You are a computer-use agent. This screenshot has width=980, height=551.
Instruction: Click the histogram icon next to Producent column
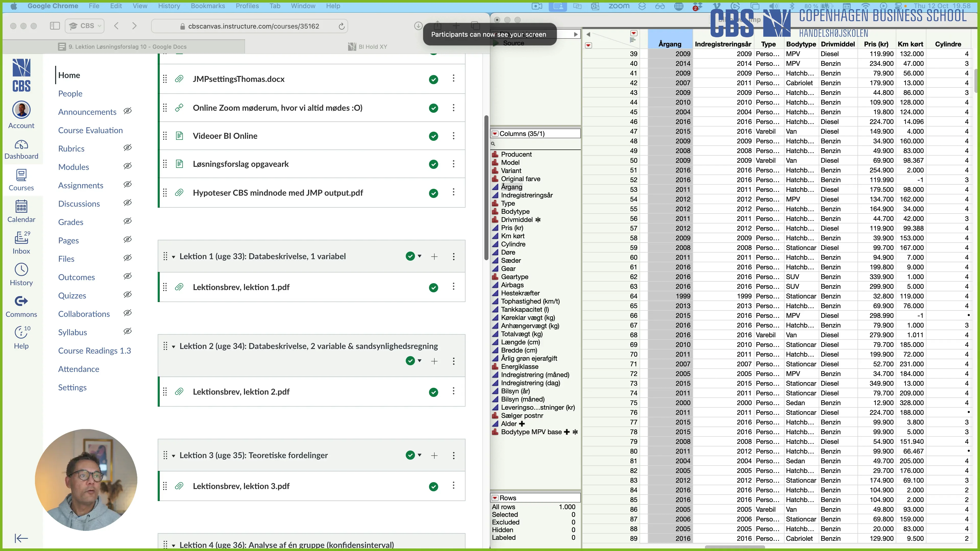(x=495, y=154)
